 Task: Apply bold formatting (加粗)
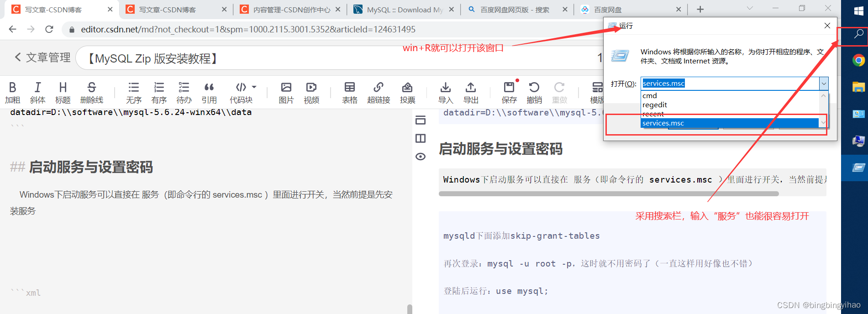click(12, 93)
